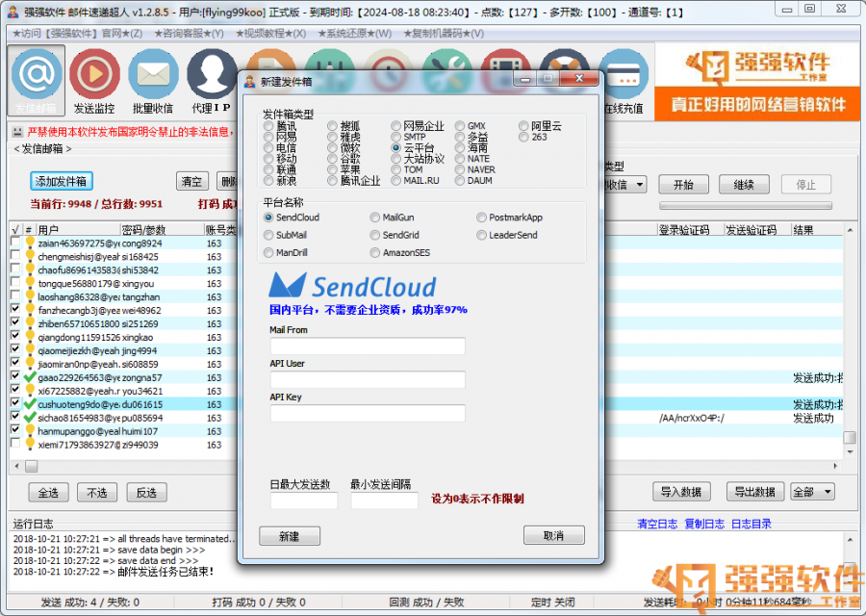
Task: Click the 清空日志 link
Action: coord(656,524)
